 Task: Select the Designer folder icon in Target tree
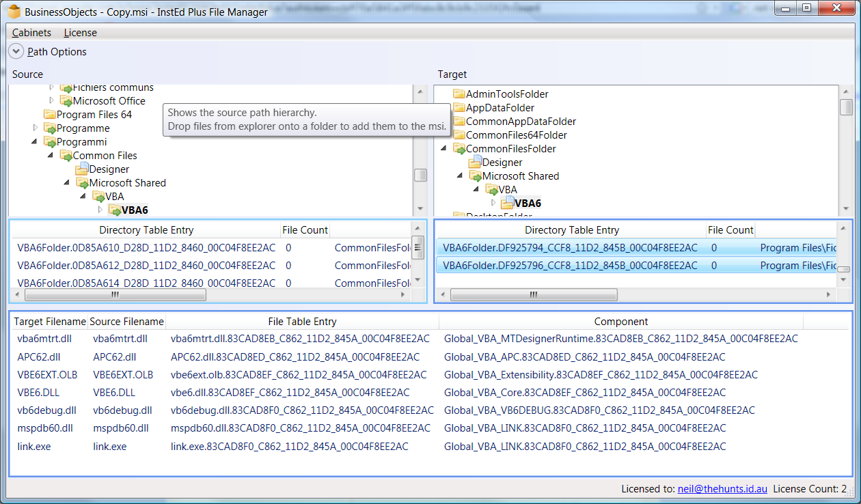476,163
